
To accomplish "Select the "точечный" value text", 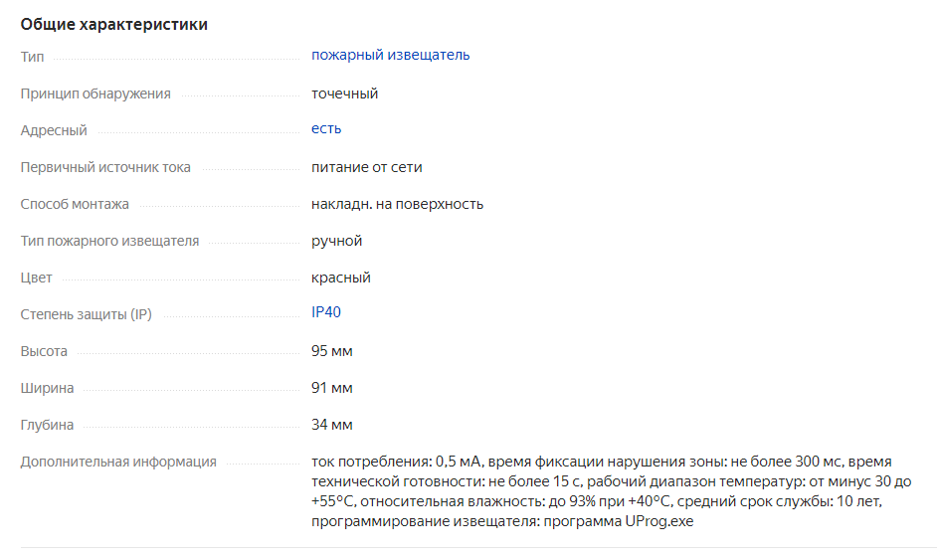I will pyautogui.click(x=344, y=94).
